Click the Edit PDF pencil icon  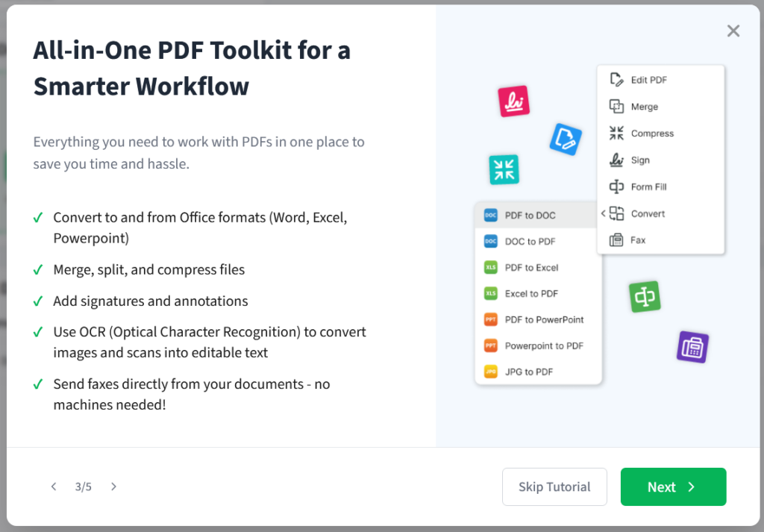[615, 79]
